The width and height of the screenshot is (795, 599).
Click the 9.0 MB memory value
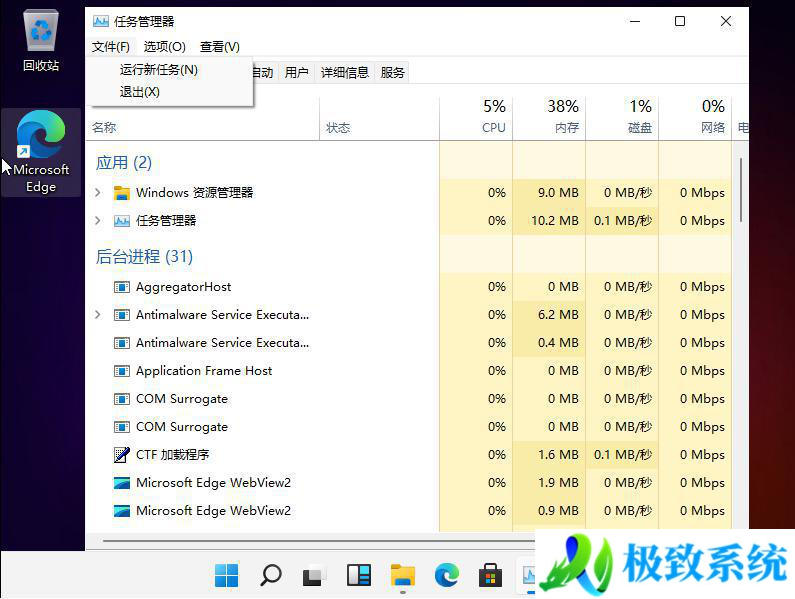click(558, 193)
